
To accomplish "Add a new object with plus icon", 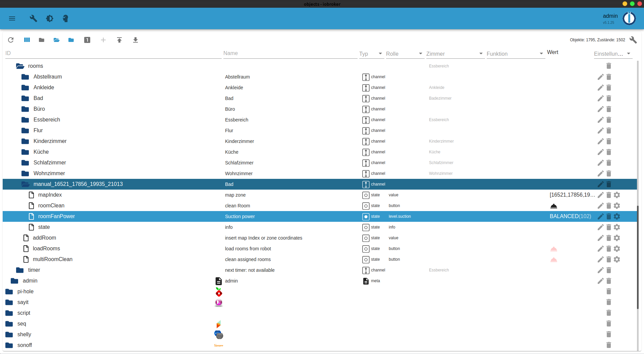I will pyautogui.click(x=103, y=40).
